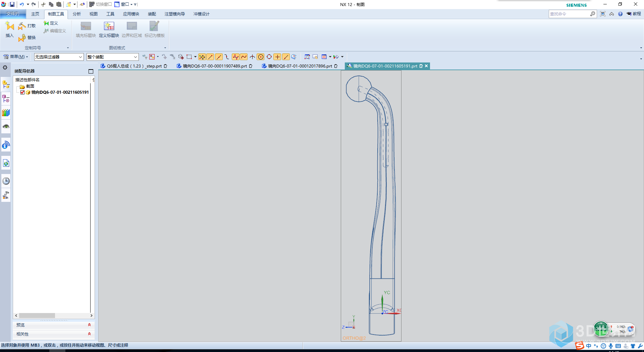
Task: Click the 教程 tutorial button
Action: pyautogui.click(x=634, y=14)
